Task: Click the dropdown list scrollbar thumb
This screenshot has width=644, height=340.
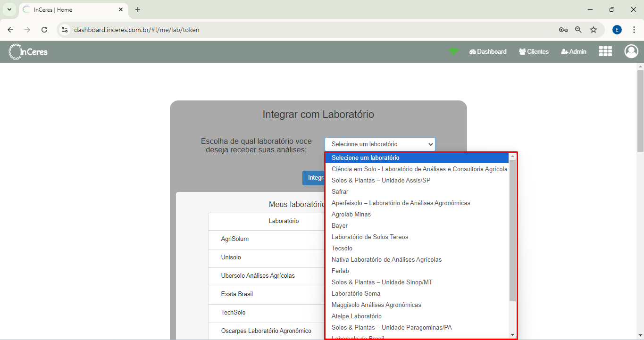Action: click(513, 231)
